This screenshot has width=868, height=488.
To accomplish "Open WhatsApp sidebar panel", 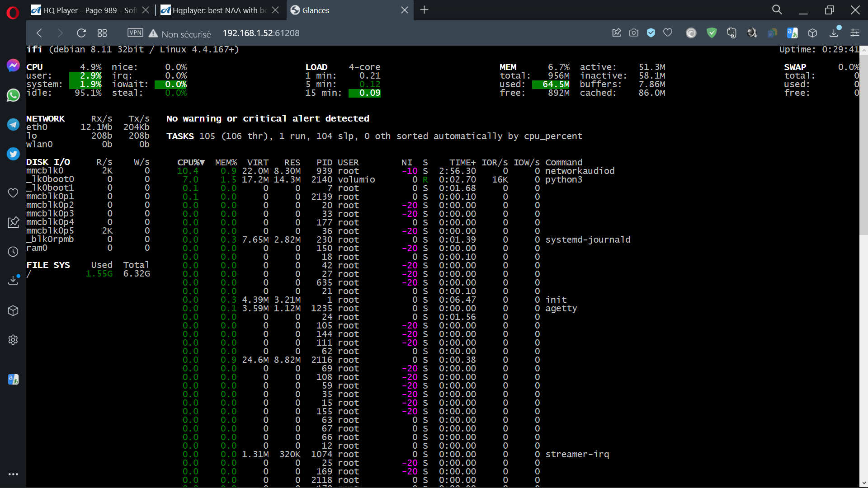I will pyautogui.click(x=13, y=95).
